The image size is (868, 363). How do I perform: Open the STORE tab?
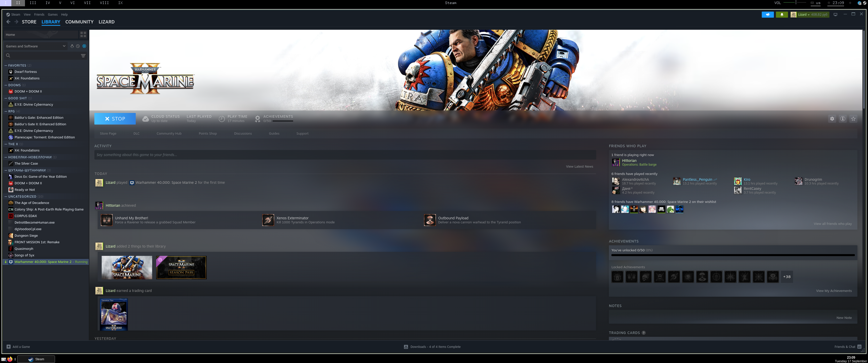pyautogui.click(x=29, y=22)
